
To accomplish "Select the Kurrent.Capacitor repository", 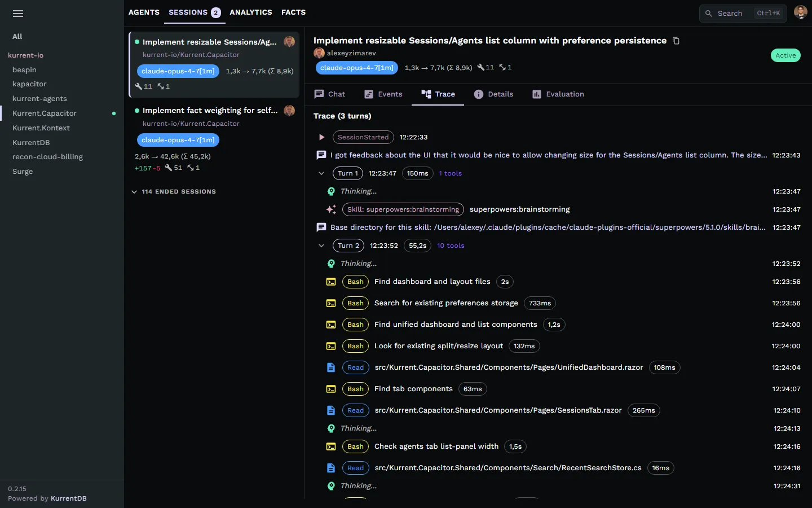I will pyautogui.click(x=45, y=113).
